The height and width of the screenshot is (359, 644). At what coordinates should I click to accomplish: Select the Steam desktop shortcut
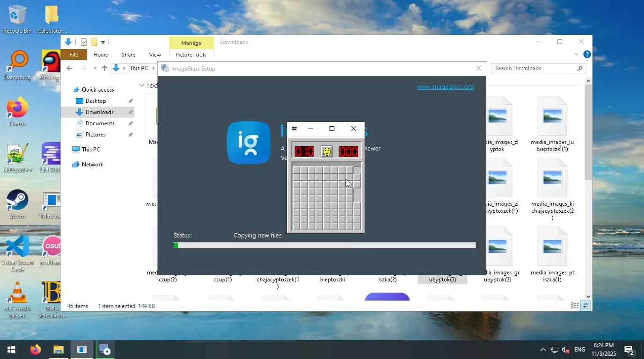point(17,204)
